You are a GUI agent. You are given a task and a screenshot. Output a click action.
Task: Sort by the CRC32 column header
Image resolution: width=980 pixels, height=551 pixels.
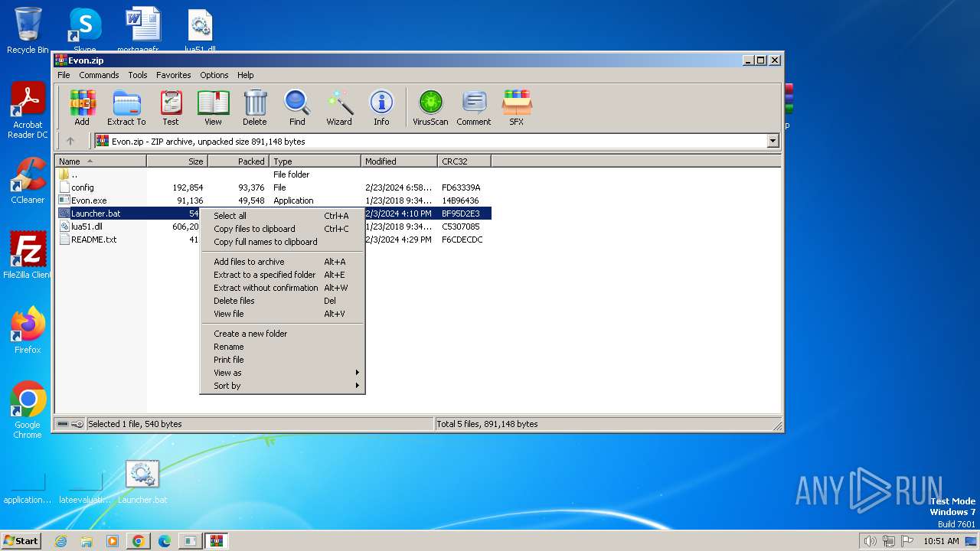(x=465, y=161)
